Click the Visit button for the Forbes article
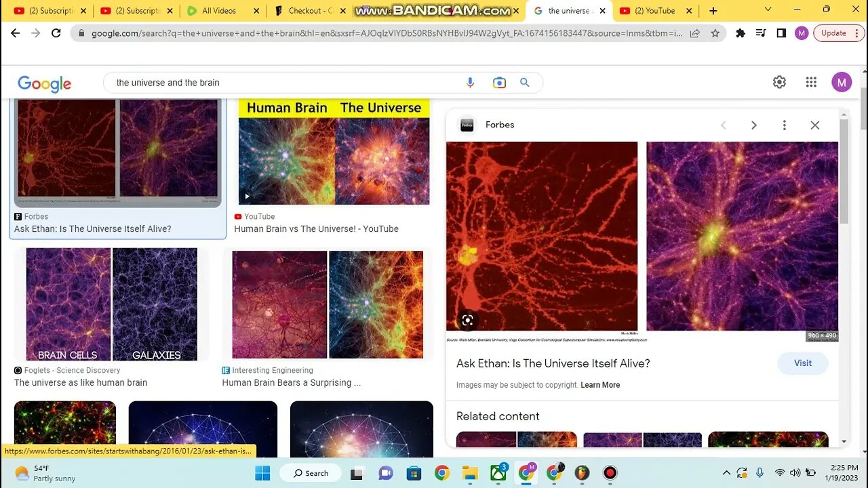Viewport: 868px width, 488px height. [x=803, y=363]
